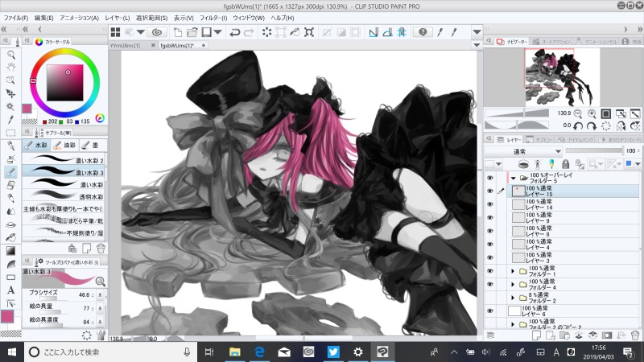Toggle visibility of フォルダー 1
The image size is (644, 362).
(490, 271)
